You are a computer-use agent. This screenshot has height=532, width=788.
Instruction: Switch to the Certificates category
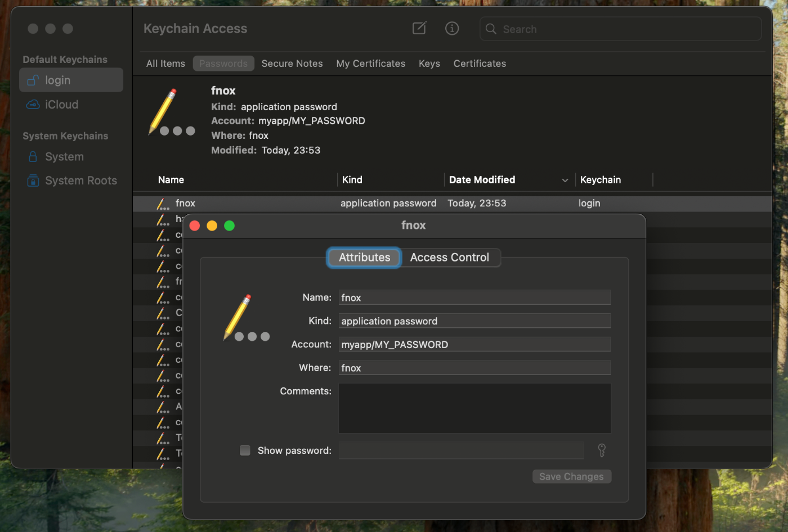pos(480,64)
